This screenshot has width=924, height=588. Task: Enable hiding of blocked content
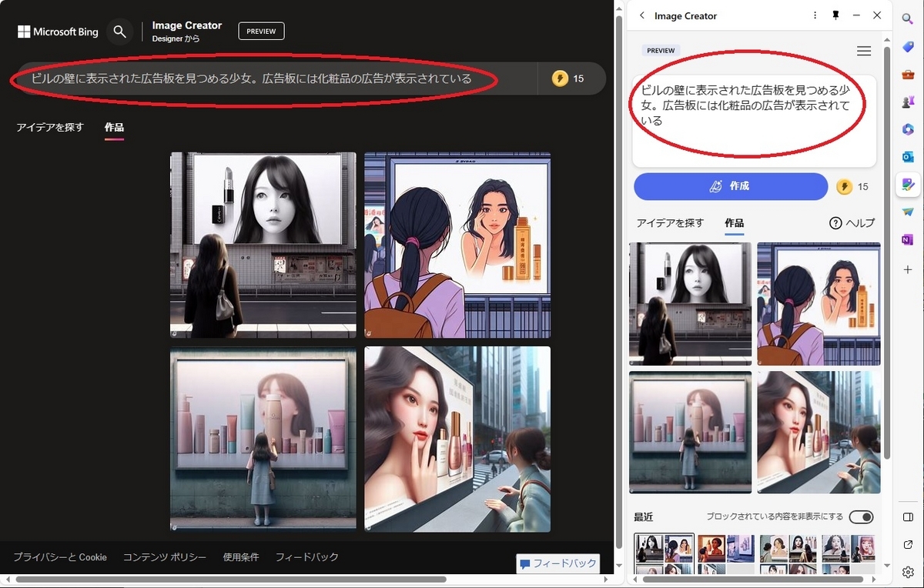[x=860, y=516]
